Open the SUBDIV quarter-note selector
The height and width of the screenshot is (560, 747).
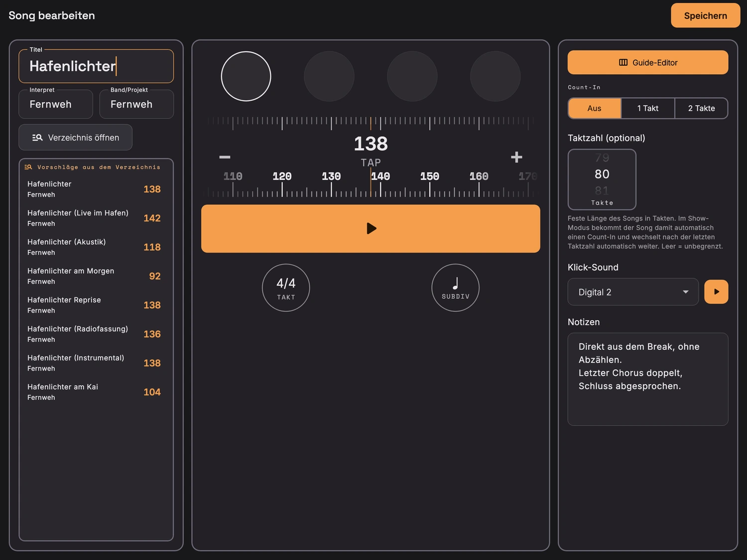(456, 288)
